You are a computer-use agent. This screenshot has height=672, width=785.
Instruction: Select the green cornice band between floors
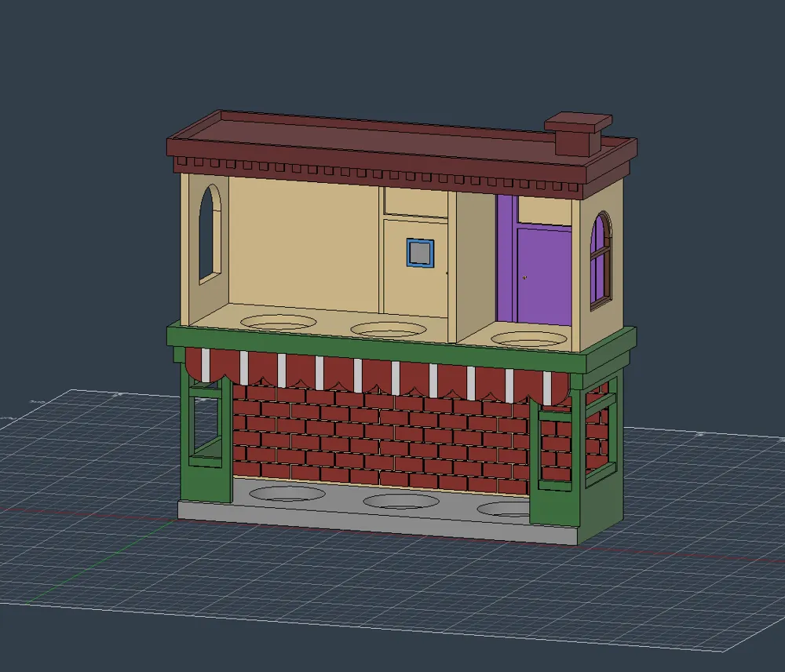400,345
